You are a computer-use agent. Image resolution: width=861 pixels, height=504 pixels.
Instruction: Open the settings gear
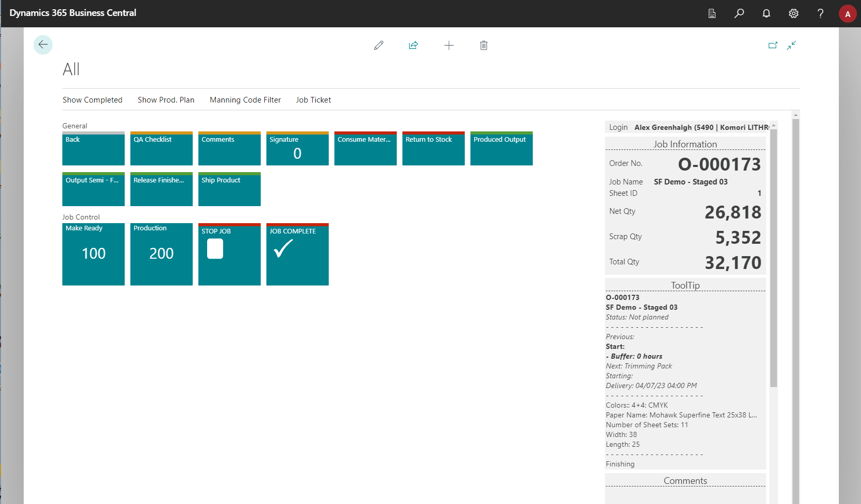coord(793,13)
